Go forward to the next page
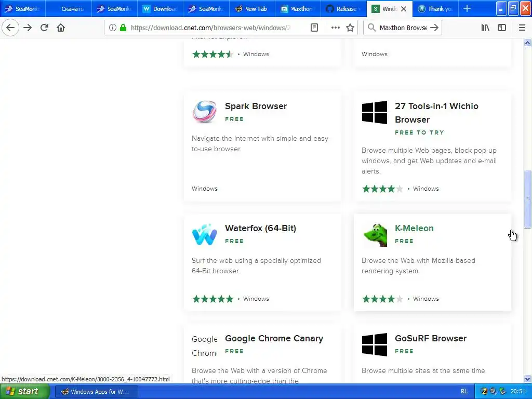 pos(28,28)
